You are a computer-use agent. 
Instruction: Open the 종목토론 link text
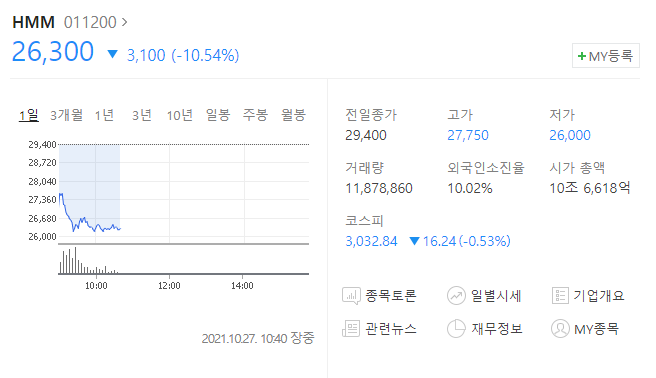(x=391, y=296)
